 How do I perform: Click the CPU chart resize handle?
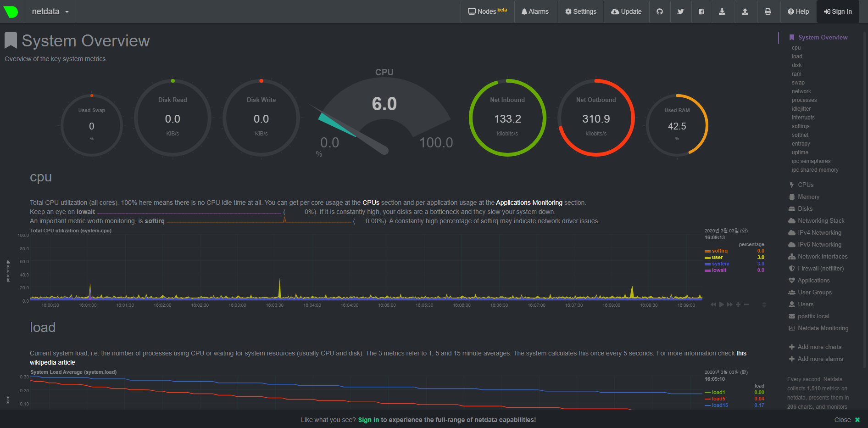pyautogui.click(x=764, y=304)
